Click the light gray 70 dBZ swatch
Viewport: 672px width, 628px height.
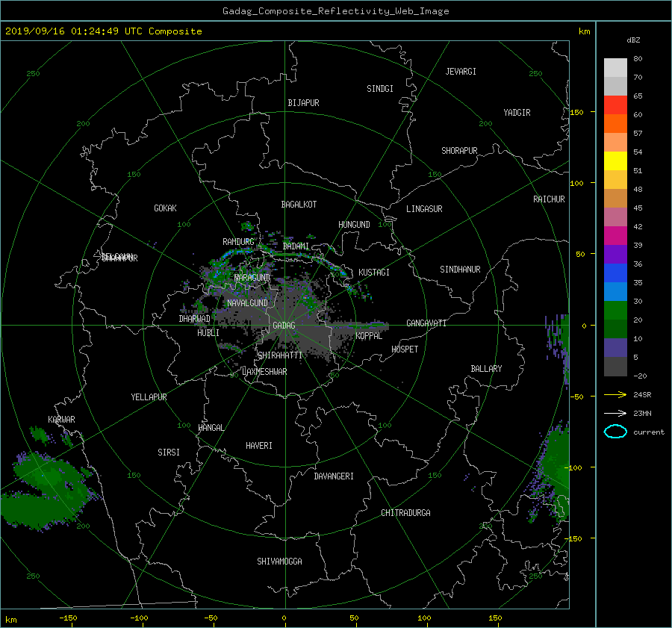(615, 68)
